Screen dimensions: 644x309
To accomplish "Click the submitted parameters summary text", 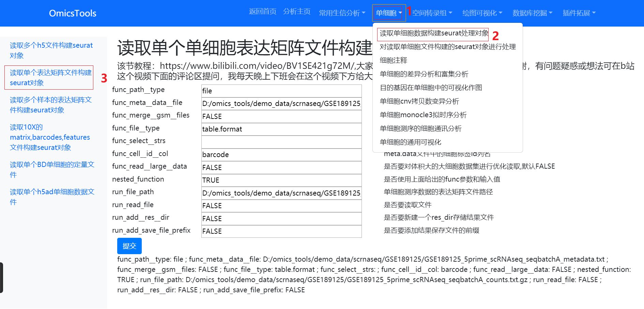I will click(x=374, y=275).
